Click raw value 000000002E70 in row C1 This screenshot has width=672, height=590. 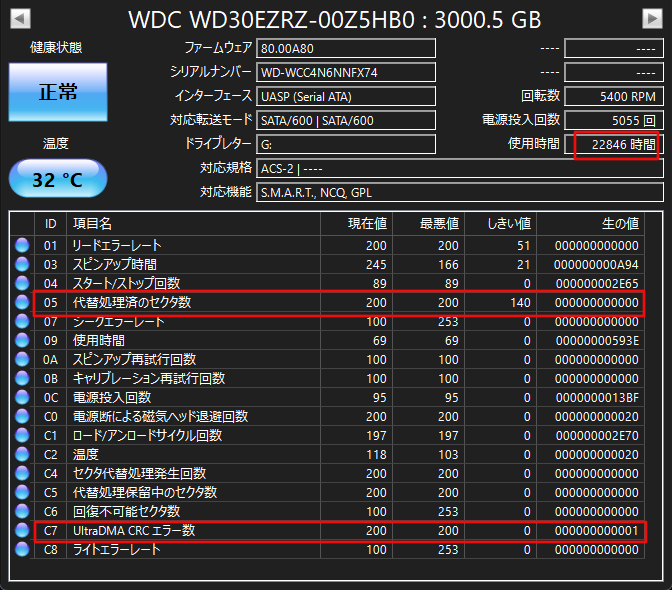597,435
